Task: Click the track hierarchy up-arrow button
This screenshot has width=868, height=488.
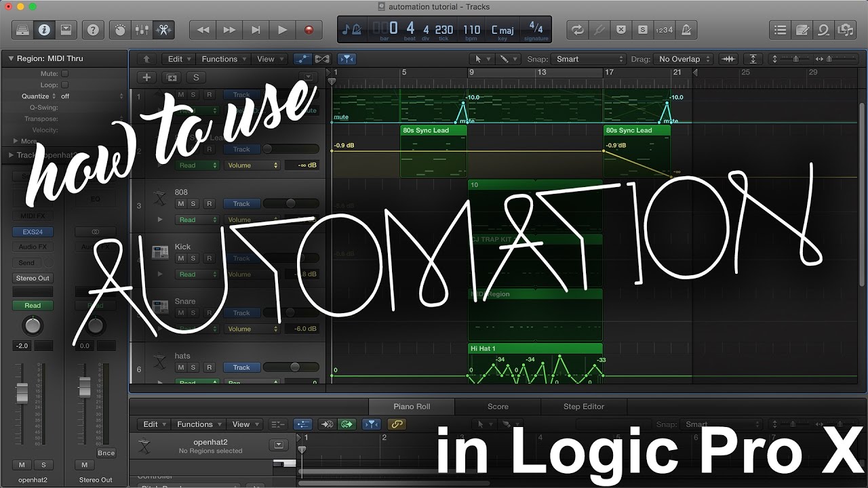Action: tap(146, 59)
